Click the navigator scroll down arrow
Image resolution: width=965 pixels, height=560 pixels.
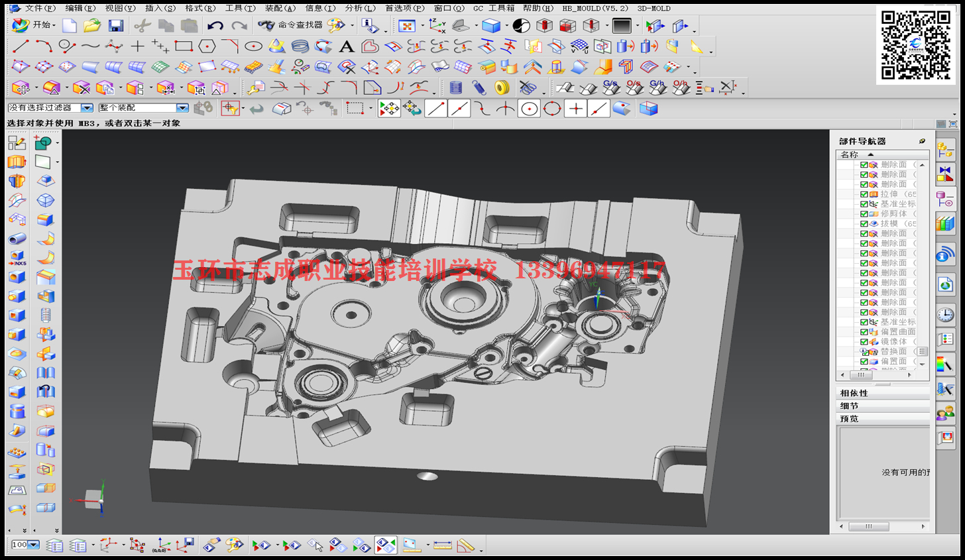coord(922,364)
